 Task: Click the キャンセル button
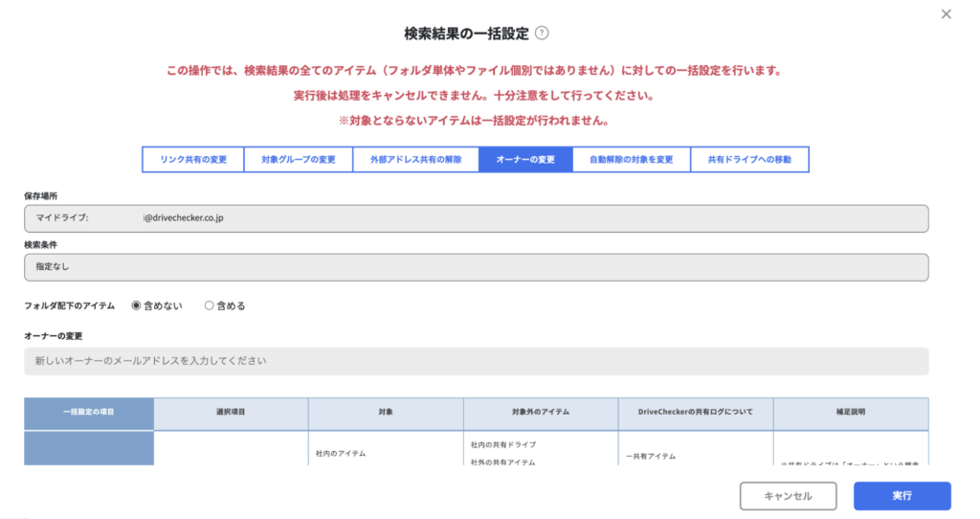789,496
